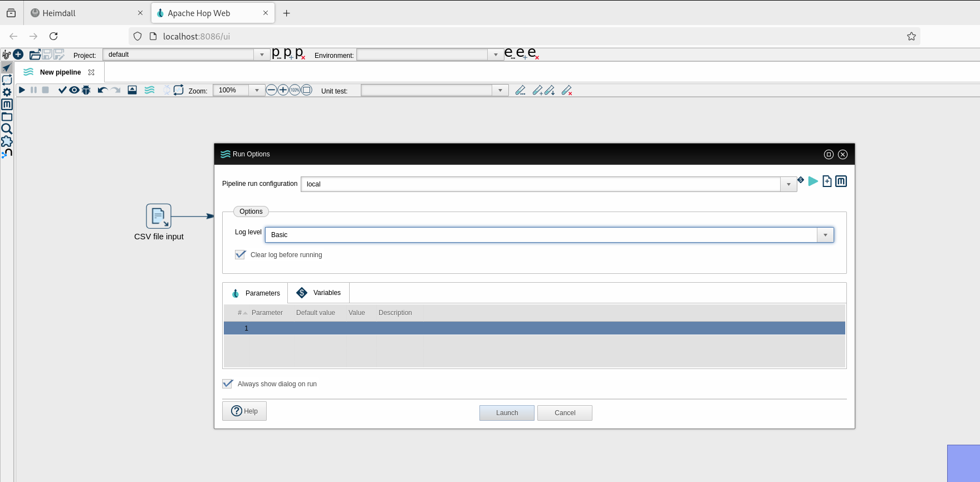This screenshot has height=482, width=980.
Task: Click the run pipeline play icon in toolbar
Action: [x=22, y=90]
